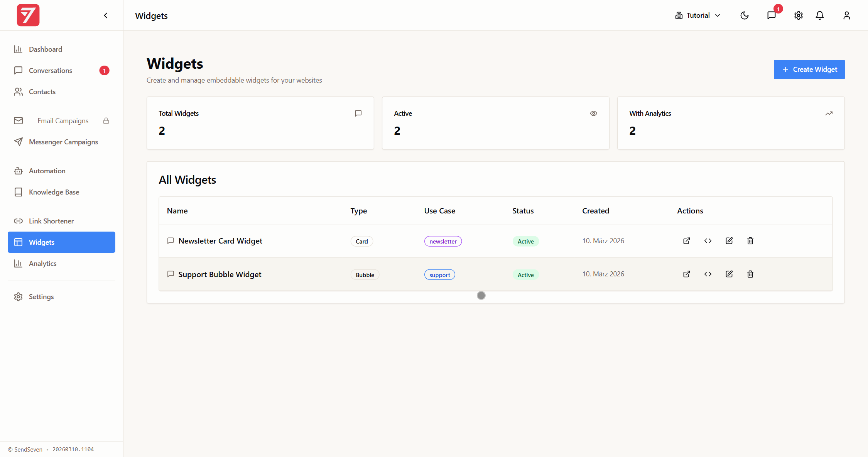The image size is (868, 457).
Task: Open the user profile icon
Action: coord(847,15)
